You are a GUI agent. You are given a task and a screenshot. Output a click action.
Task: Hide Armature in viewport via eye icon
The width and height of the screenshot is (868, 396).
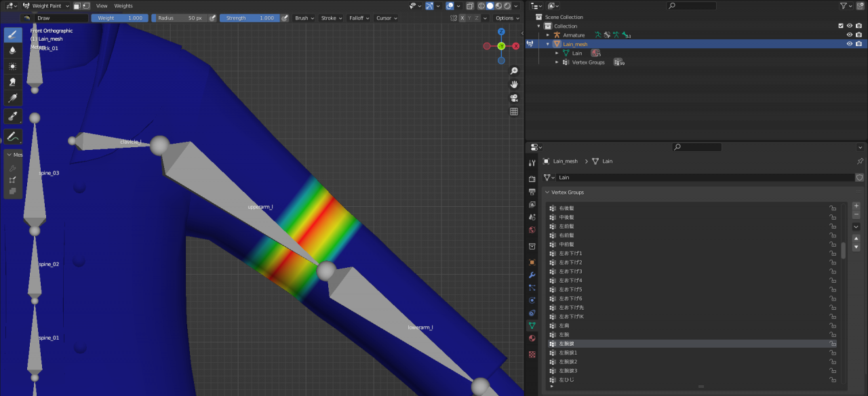(849, 35)
